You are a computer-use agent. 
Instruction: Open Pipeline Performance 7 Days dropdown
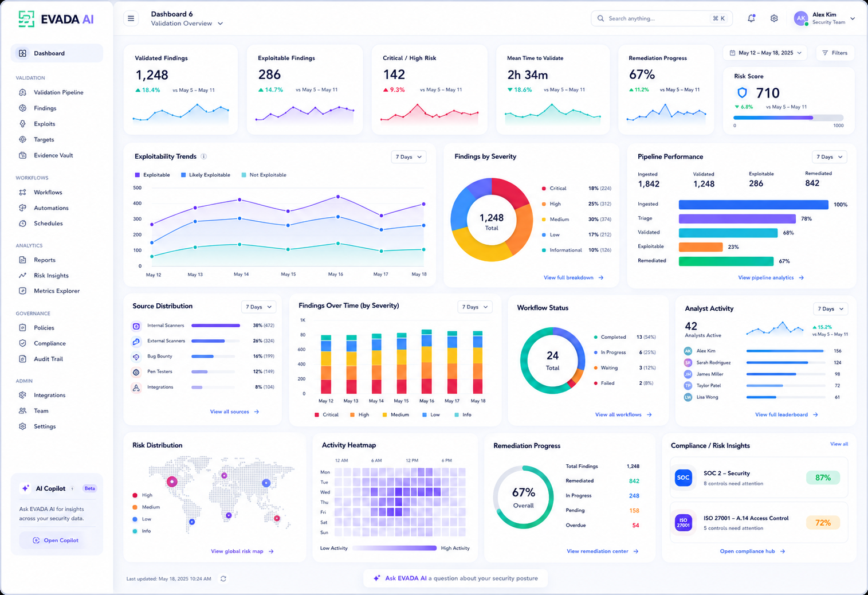point(830,157)
